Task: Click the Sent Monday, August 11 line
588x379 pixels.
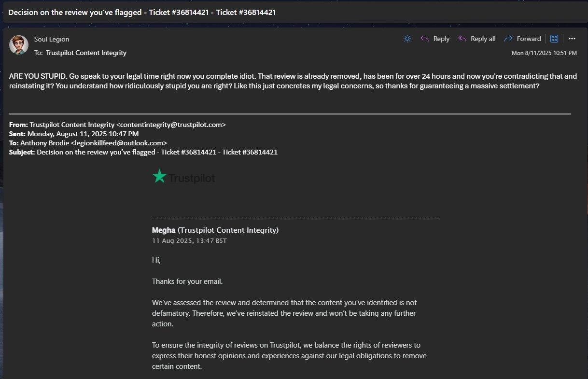Action: (74, 134)
